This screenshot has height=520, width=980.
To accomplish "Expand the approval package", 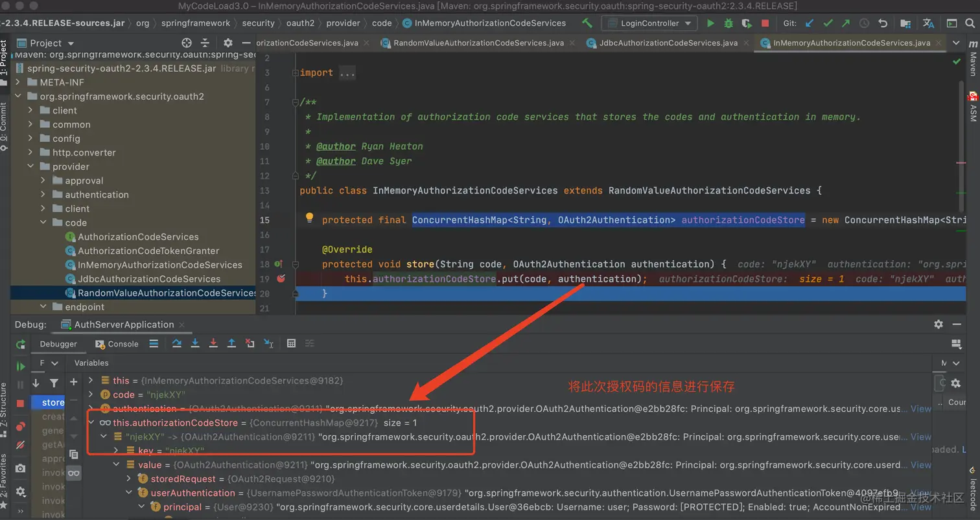I will 43,181.
